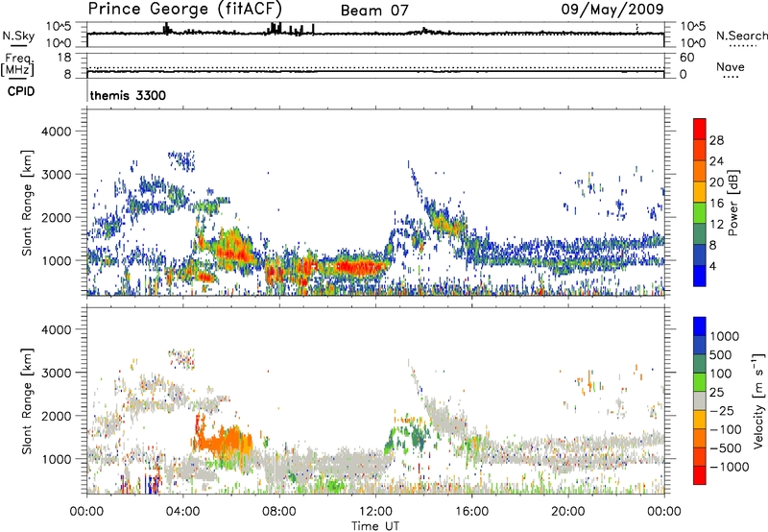Click the 'Velocity [m s-1]' colorbar title
This screenshot has height=532, width=768.
point(758,400)
